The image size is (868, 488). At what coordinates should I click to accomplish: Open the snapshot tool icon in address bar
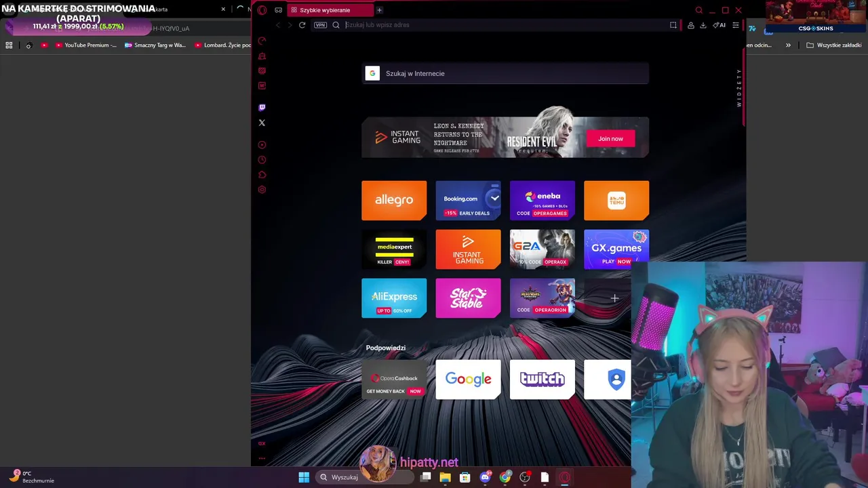[x=673, y=25]
